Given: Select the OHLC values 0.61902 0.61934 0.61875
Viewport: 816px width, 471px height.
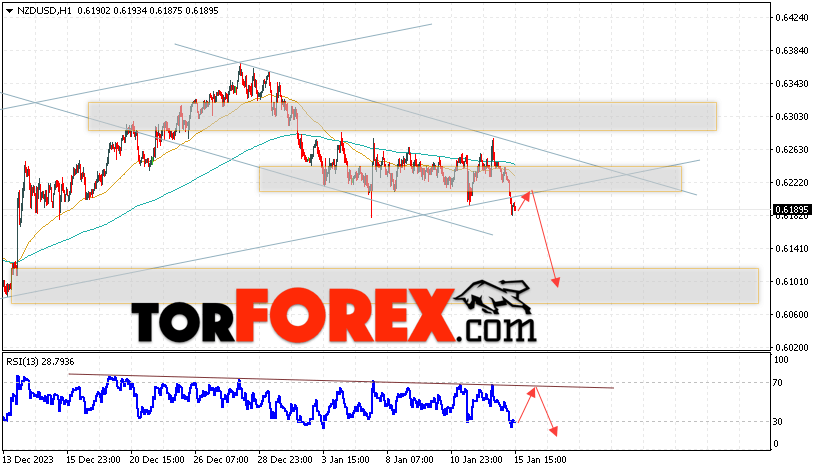Looking at the screenshot, I should click(x=130, y=10).
